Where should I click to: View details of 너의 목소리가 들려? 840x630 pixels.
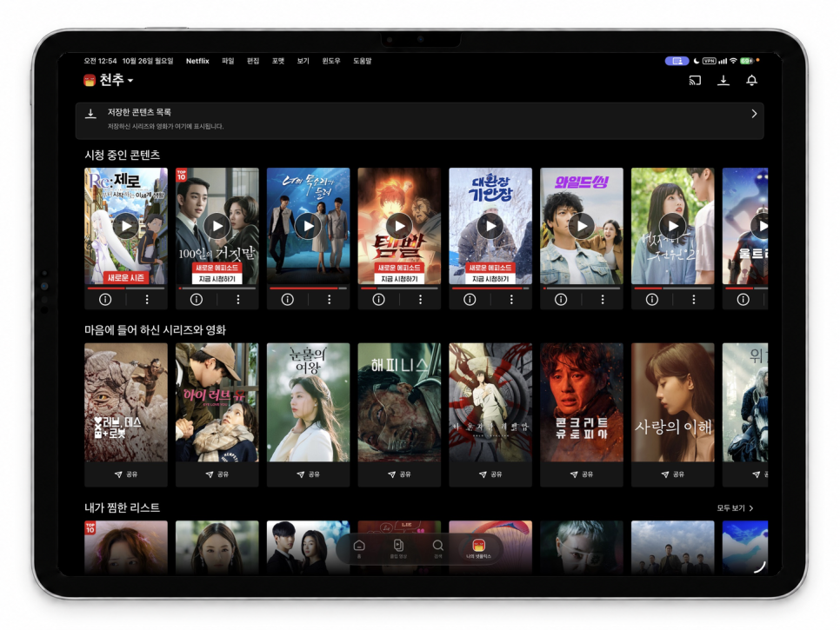pyautogui.click(x=288, y=300)
